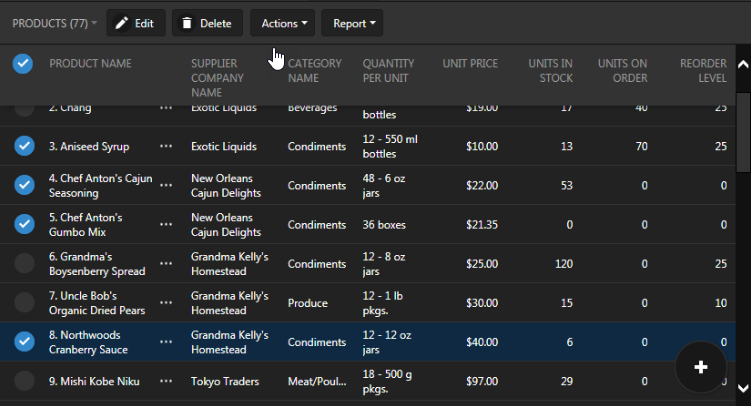Open the Report dropdown menu
The width and height of the screenshot is (751, 406).
coord(354,23)
